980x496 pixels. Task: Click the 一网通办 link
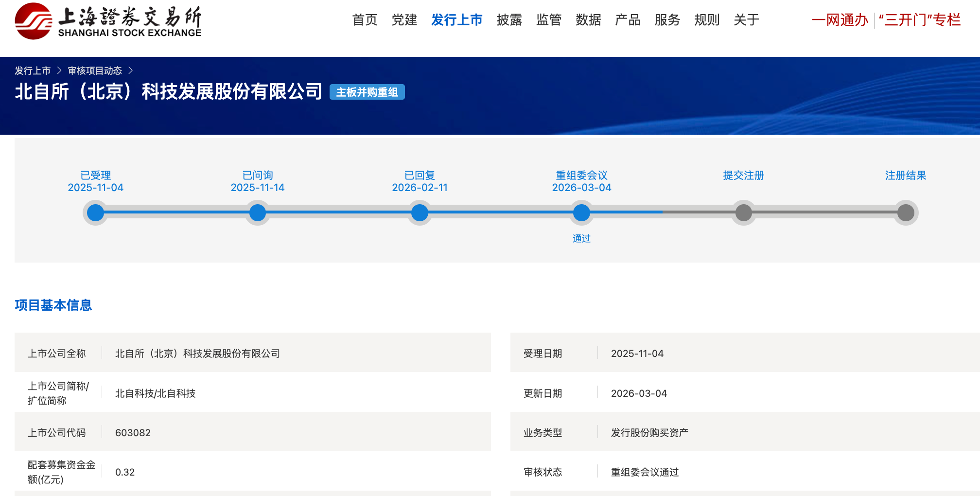[x=840, y=20]
